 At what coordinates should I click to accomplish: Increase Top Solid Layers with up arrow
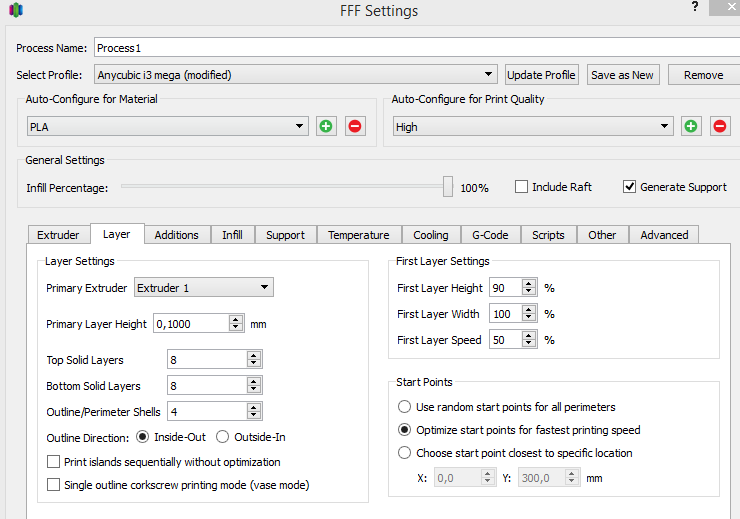pyautogui.click(x=254, y=355)
